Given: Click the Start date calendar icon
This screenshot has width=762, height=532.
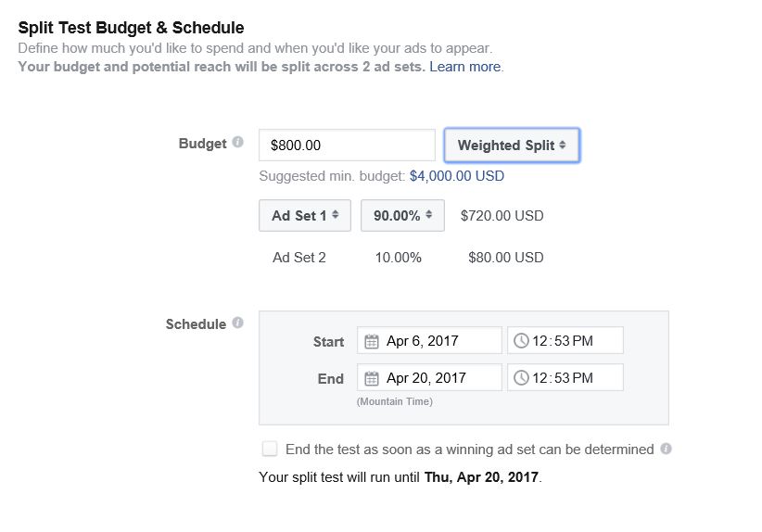Looking at the screenshot, I should (372, 341).
